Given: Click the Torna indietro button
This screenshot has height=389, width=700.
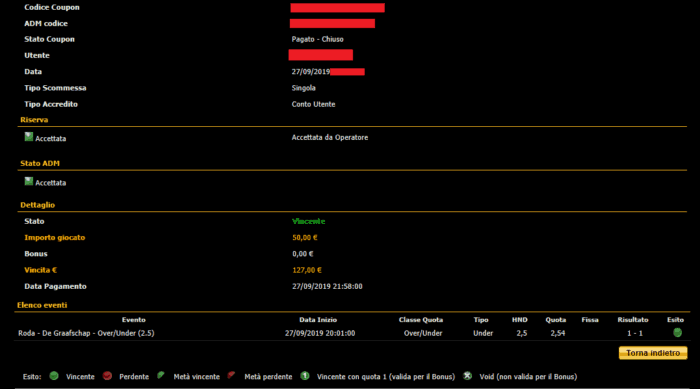Looking at the screenshot, I should tap(653, 353).
